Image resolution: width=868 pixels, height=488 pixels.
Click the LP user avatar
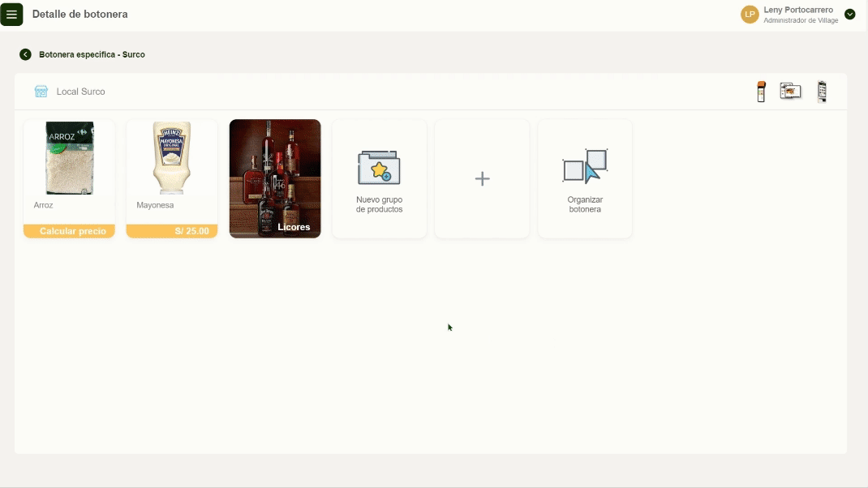[750, 15]
